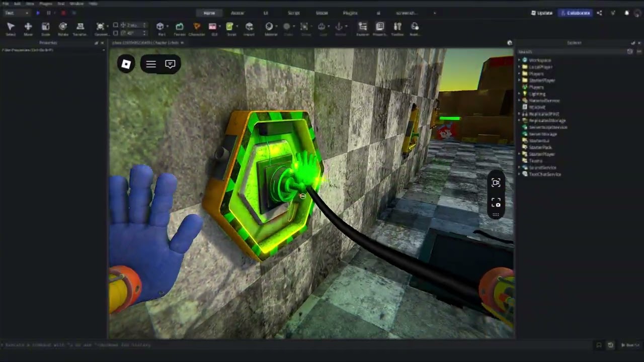The height and width of the screenshot is (362, 644).
Task: Open the Test mode dropdown
Action: click(17, 13)
